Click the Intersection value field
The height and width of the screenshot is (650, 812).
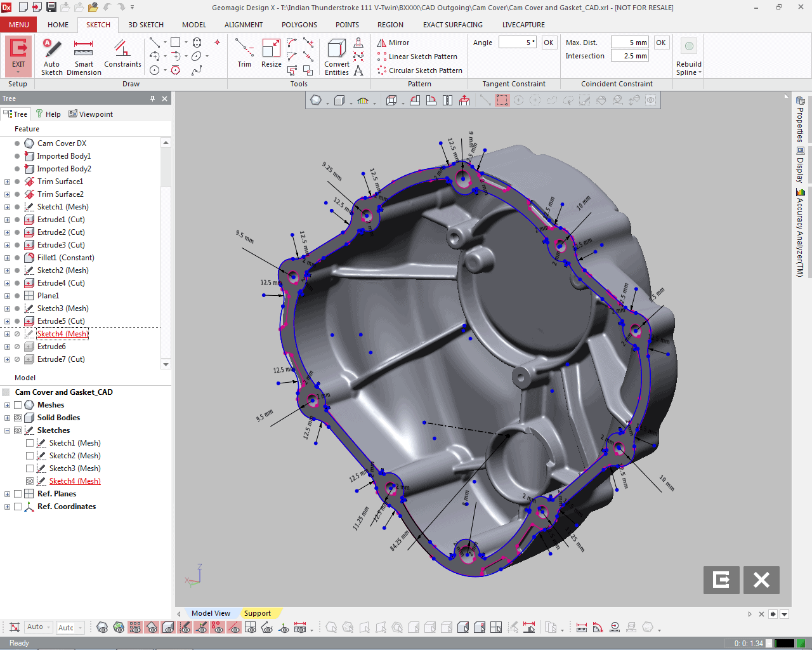pyautogui.click(x=630, y=56)
